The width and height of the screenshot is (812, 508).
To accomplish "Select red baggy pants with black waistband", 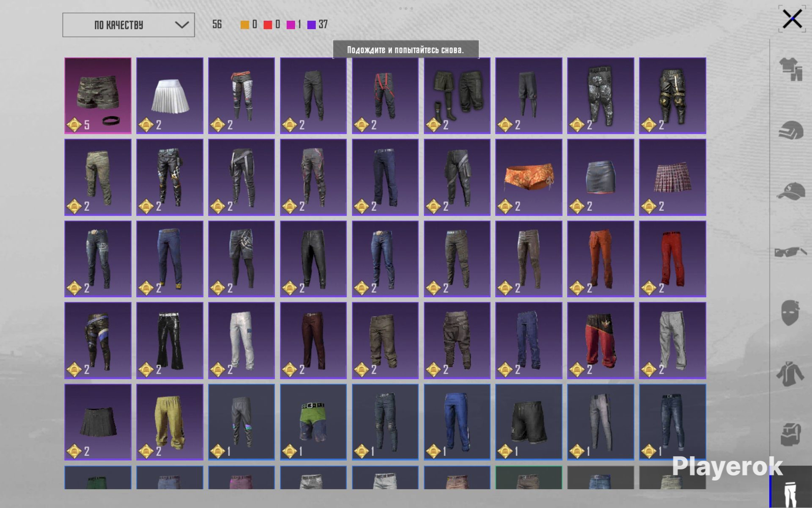I will click(601, 340).
